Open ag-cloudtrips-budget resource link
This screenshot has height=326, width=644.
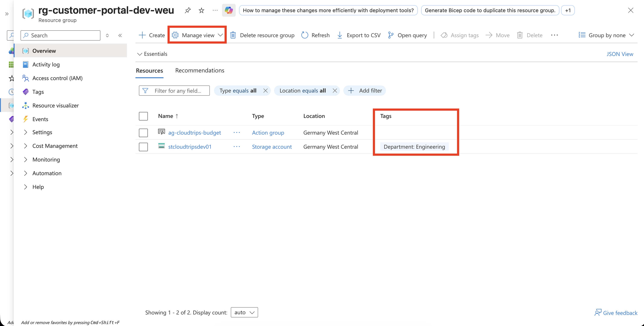(194, 133)
